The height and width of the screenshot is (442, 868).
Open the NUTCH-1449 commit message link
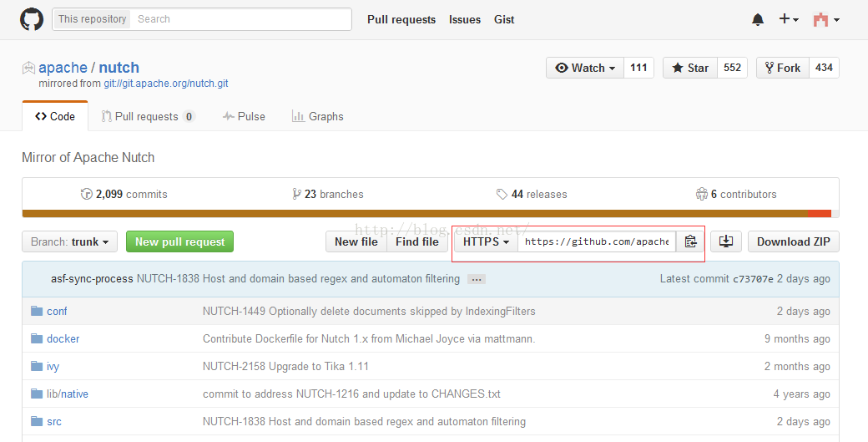click(369, 312)
